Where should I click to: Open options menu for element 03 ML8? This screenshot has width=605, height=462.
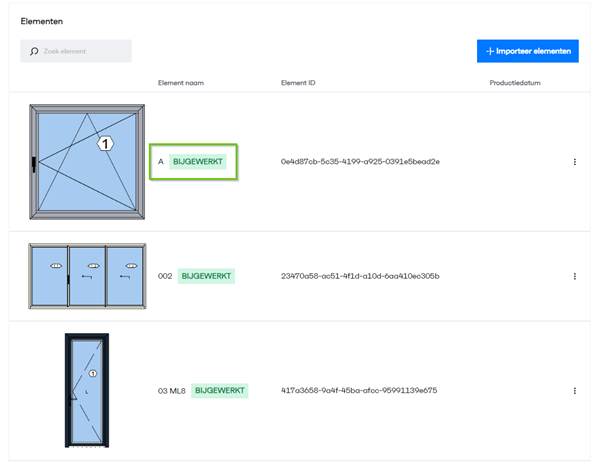(x=575, y=391)
